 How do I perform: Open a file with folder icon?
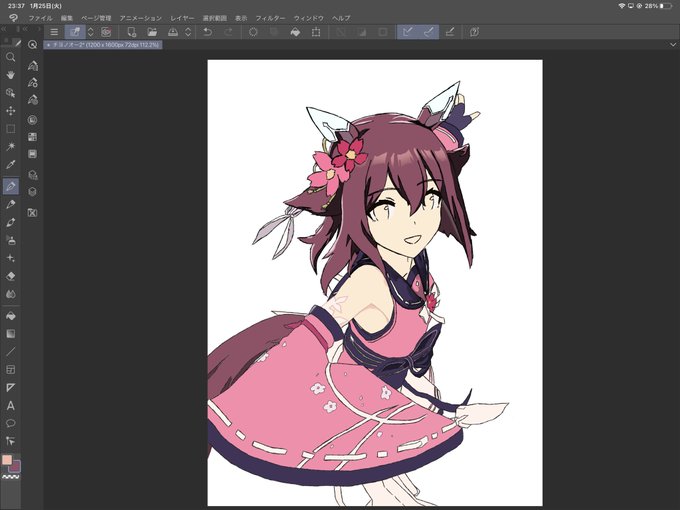pyautogui.click(x=152, y=32)
